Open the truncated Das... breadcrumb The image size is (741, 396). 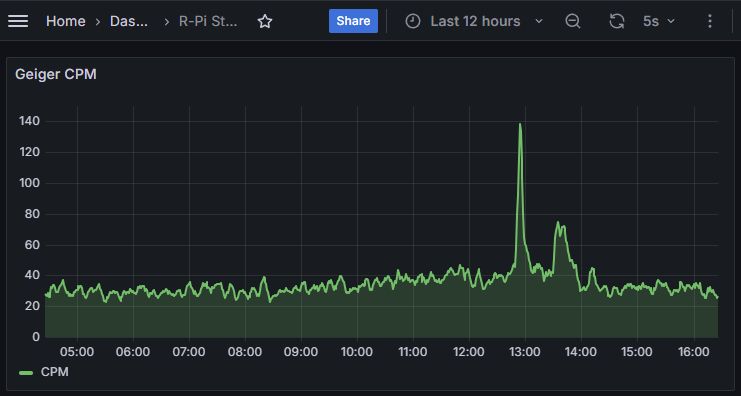(129, 21)
